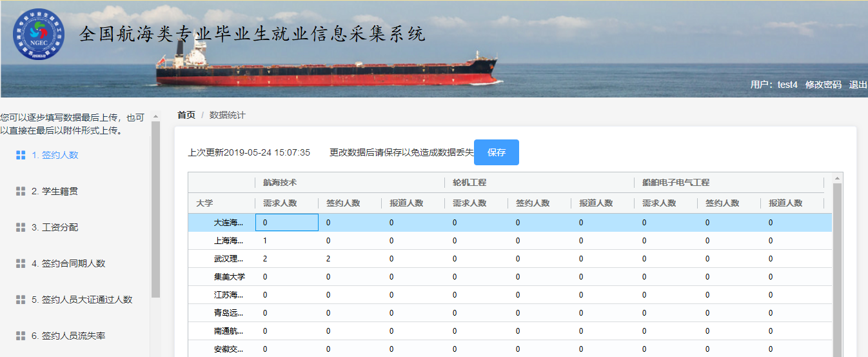The image size is (868, 357).
Task: Click the NGEC logo in header
Action: point(39,34)
